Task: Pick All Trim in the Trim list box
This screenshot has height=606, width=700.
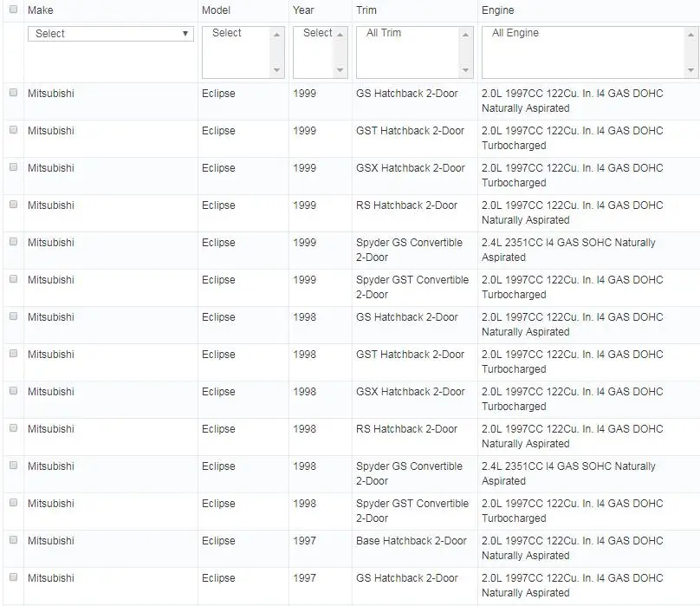Action: (x=384, y=33)
